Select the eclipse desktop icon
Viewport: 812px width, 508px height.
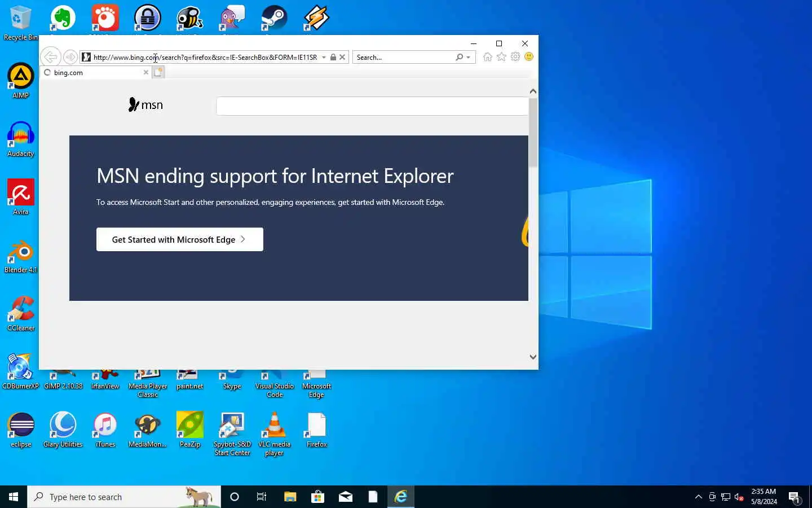click(x=21, y=430)
